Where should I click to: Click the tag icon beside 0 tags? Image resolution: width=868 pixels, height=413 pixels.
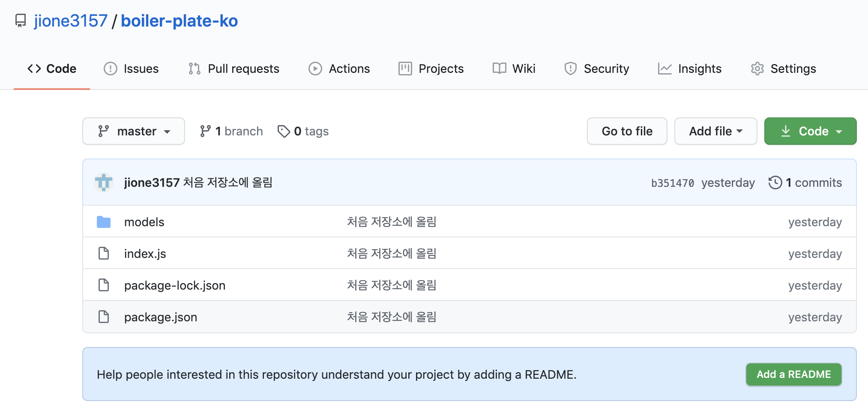point(284,131)
